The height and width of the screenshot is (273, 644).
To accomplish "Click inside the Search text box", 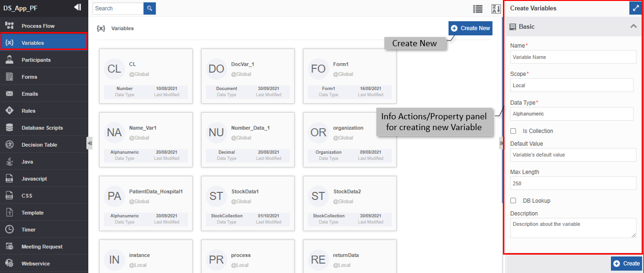I will 118,8.
